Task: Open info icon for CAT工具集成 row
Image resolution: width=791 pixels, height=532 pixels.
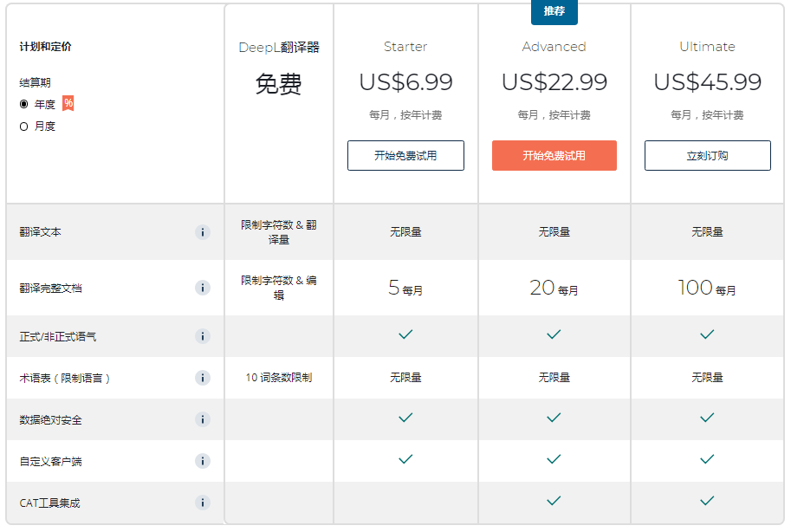Action: [x=202, y=503]
